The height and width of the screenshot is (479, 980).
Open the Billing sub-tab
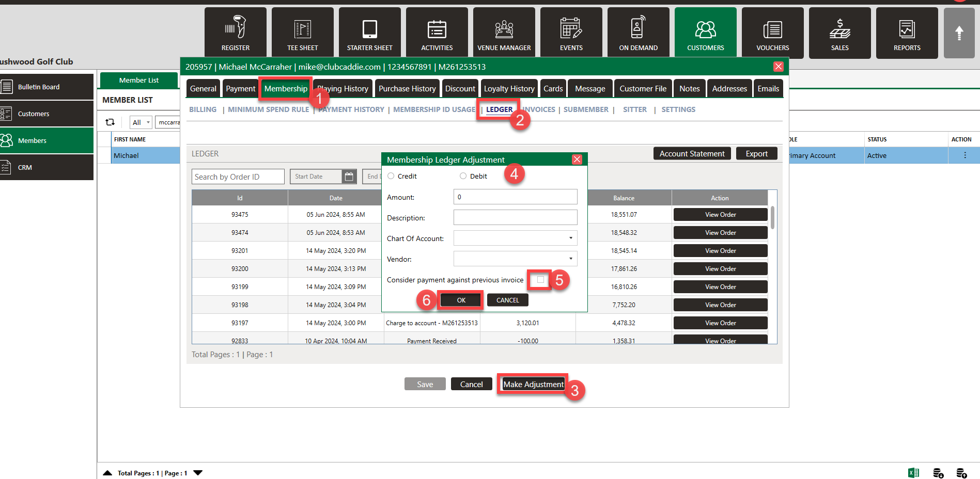203,109
